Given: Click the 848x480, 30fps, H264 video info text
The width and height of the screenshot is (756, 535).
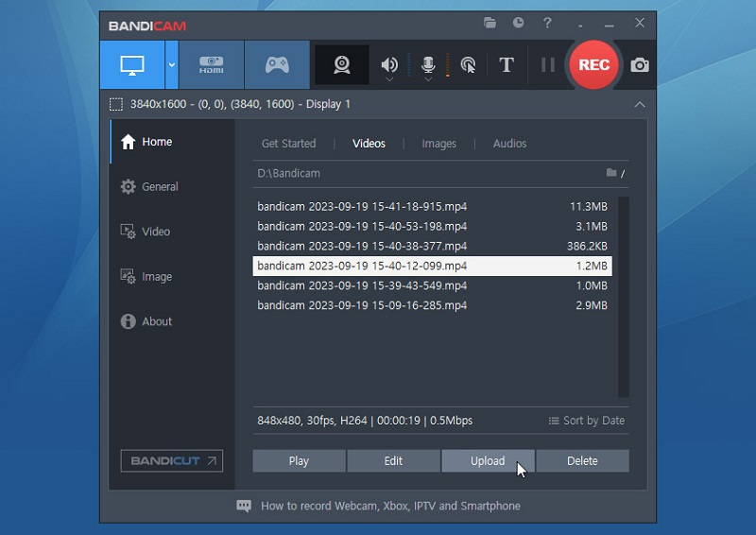Looking at the screenshot, I should click(365, 421).
